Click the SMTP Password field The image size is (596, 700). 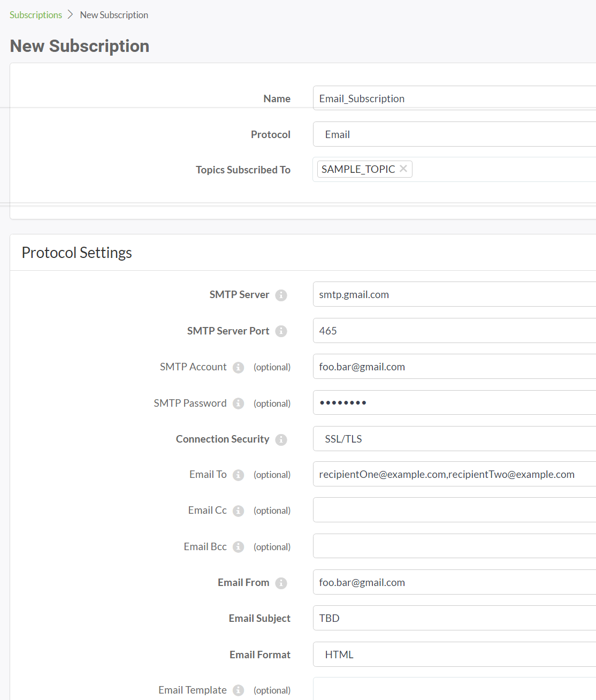tap(454, 402)
